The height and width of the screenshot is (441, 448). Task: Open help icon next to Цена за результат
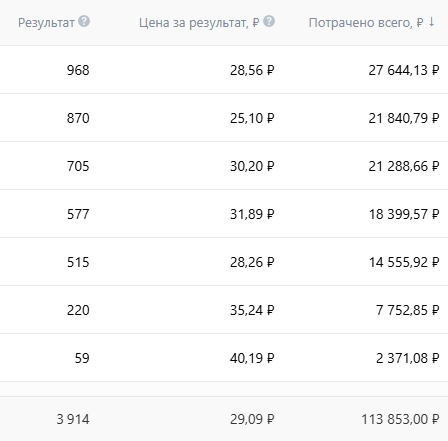tap(269, 21)
